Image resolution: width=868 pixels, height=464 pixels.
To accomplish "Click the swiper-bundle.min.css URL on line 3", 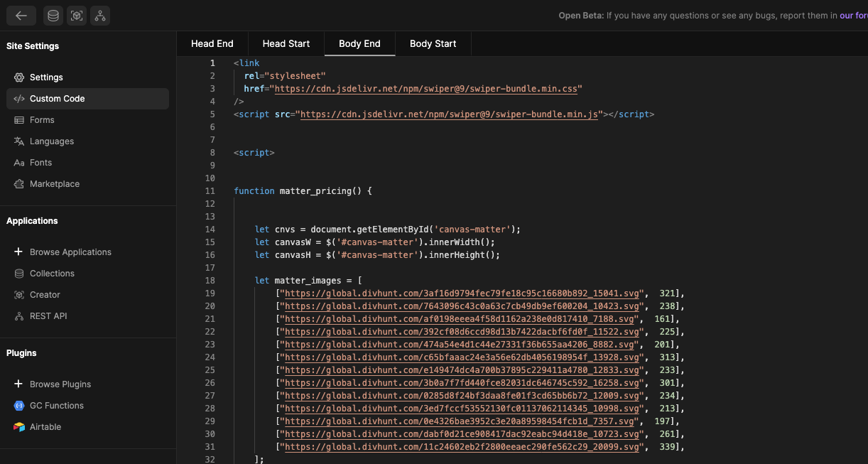I will pos(425,89).
